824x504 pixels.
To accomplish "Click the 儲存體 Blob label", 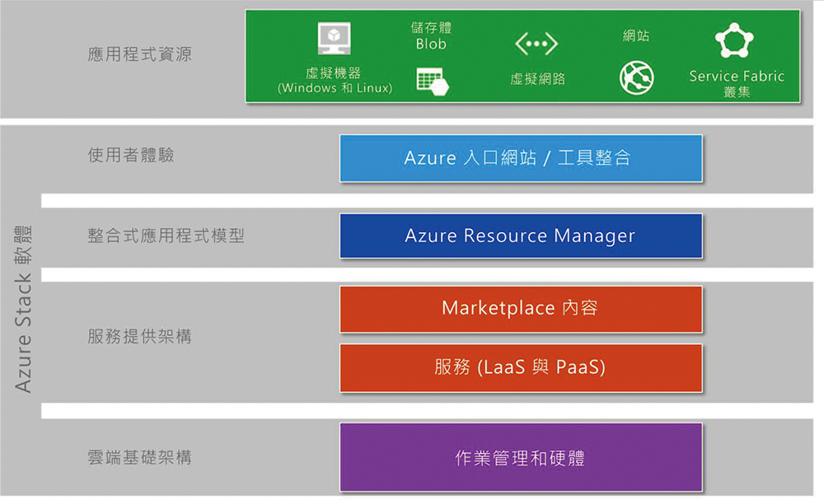I will point(431,35).
